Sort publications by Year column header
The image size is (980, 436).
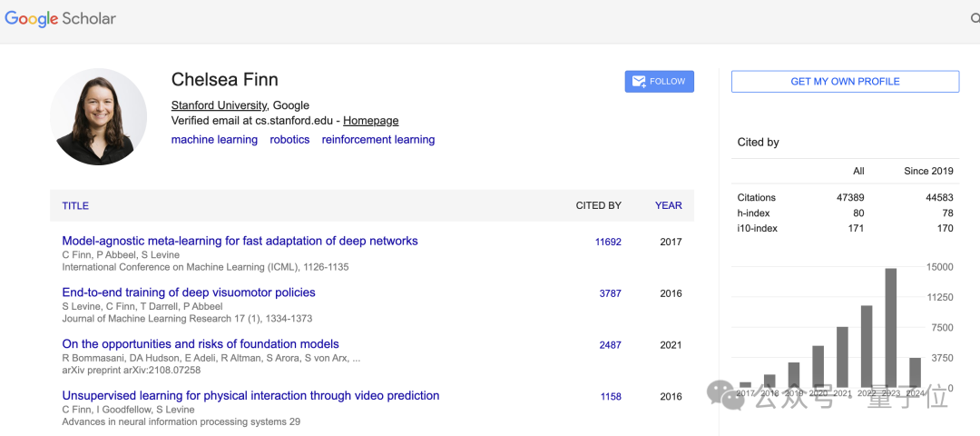[x=668, y=206]
